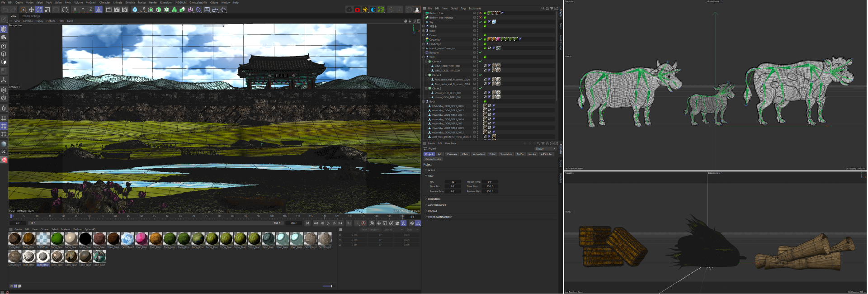
Task: Toggle the coordinate system icon
Action: click(99, 9)
